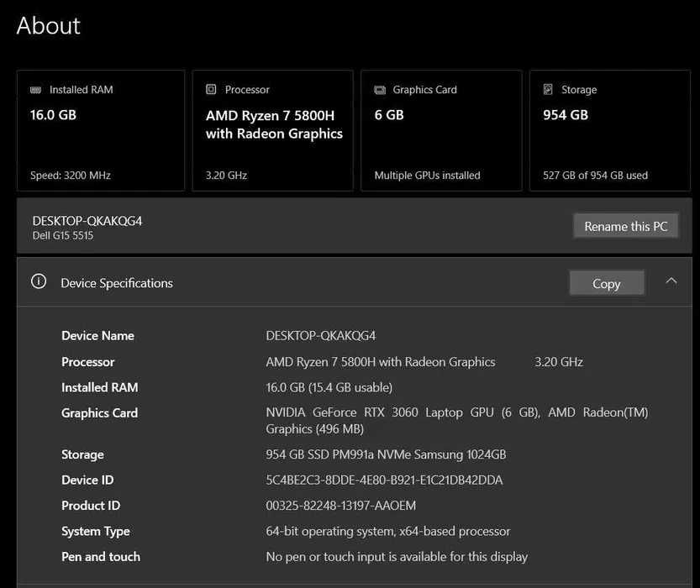Click the Rename this PC button
Viewport: 700px width, 588px height.
pos(625,226)
